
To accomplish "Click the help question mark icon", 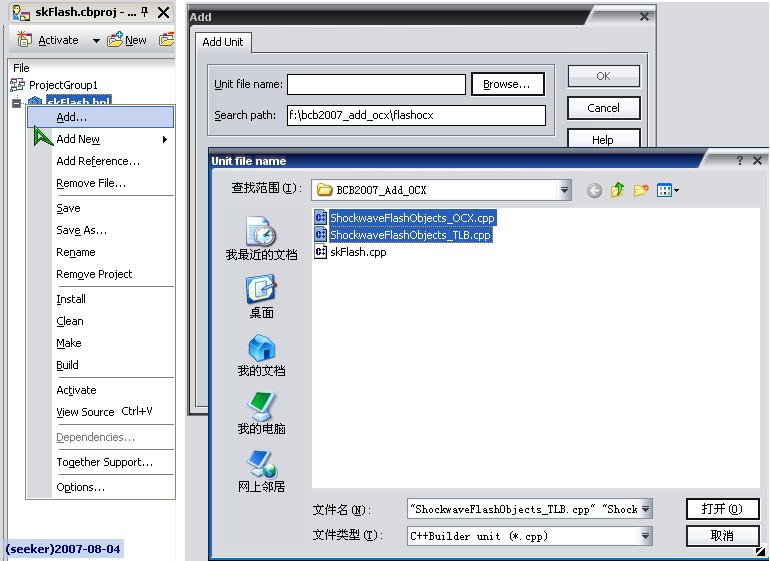I will click(x=740, y=160).
